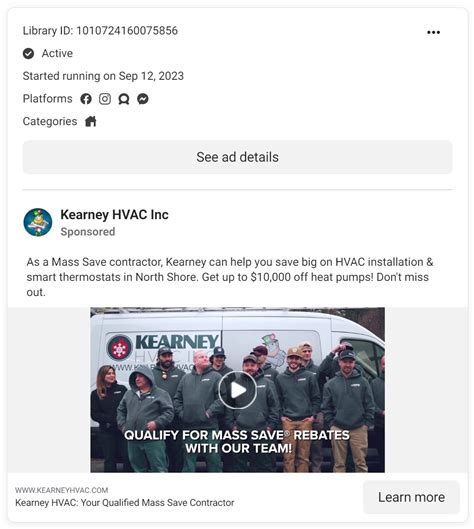Image resolution: width=474 pixels, height=529 pixels.
Task: Open the three-dot options menu
Action: pyautogui.click(x=433, y=32)
